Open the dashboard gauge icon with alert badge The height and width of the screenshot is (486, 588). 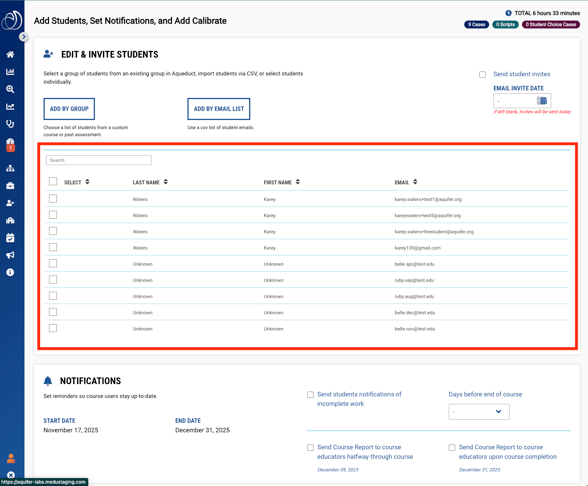point(10,144)
